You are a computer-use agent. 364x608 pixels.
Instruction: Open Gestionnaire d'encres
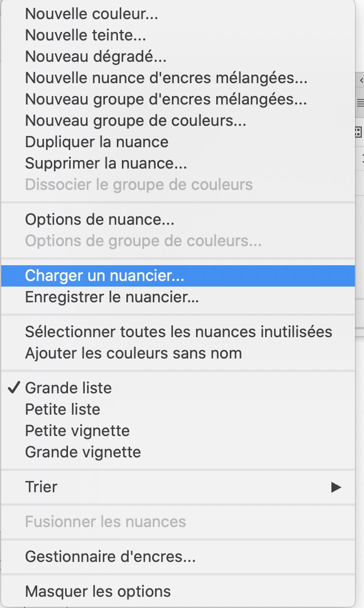coord(110,557)
